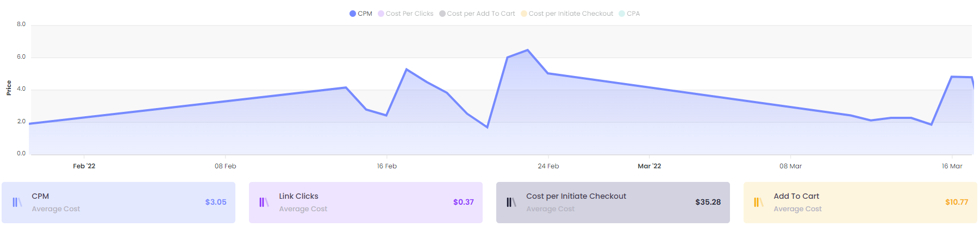Click the blue CPM card icon
Screen dimensions: 980x227
[x=17, y=203]
